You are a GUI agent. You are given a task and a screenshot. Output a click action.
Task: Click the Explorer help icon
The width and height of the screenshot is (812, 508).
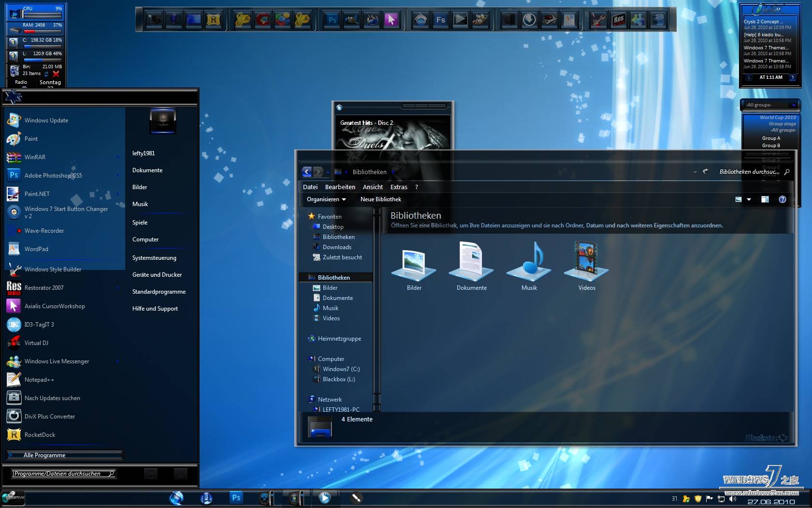coord(782,199)
